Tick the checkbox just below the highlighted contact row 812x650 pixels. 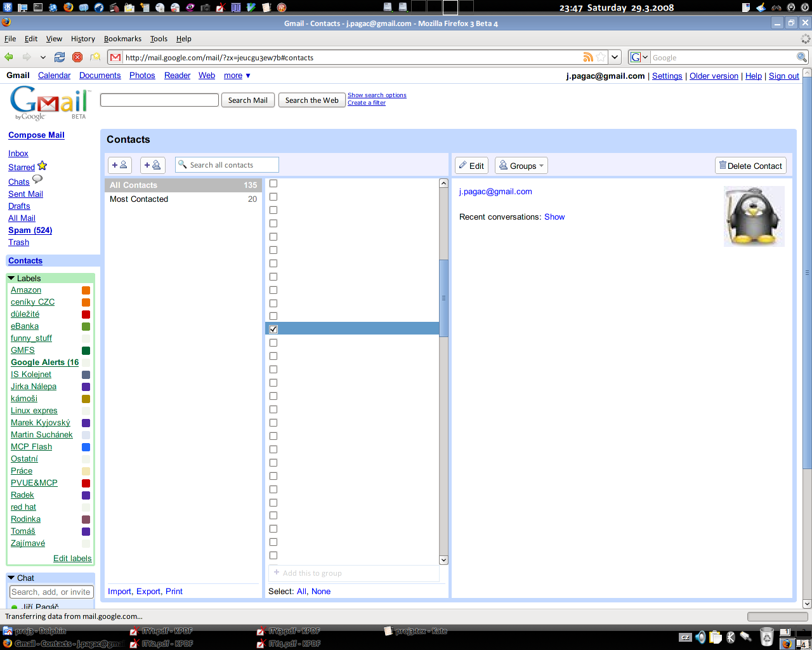(273, 343)
